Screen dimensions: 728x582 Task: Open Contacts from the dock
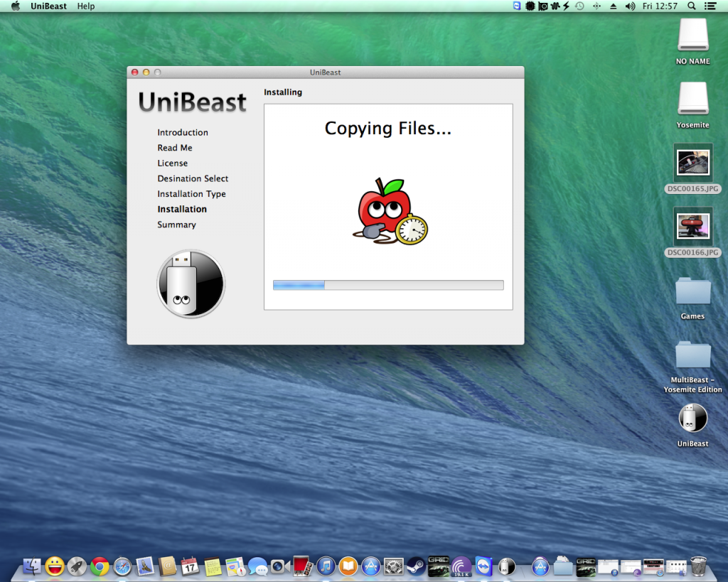[168, 566]
